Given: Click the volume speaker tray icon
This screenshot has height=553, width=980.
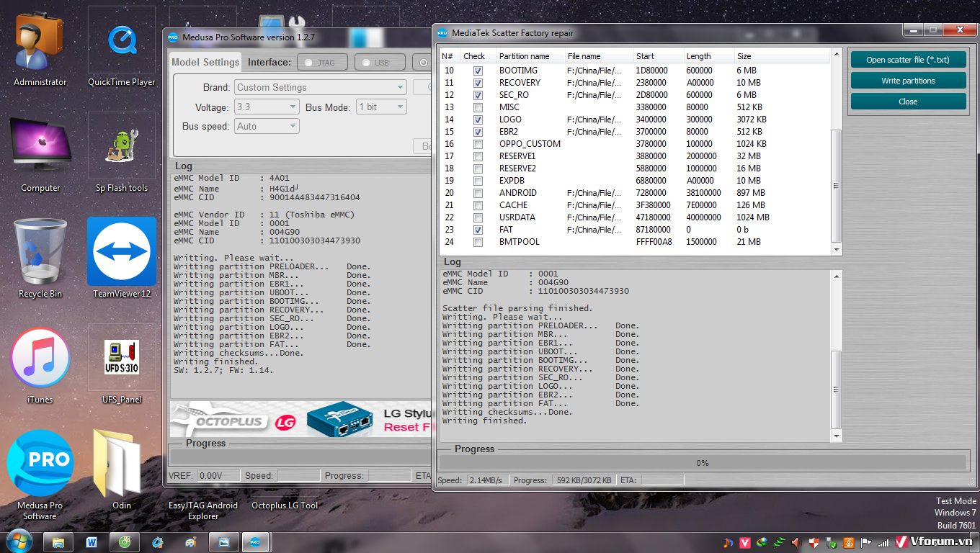Looking at the screenshot, I should [x=796, y=542].
